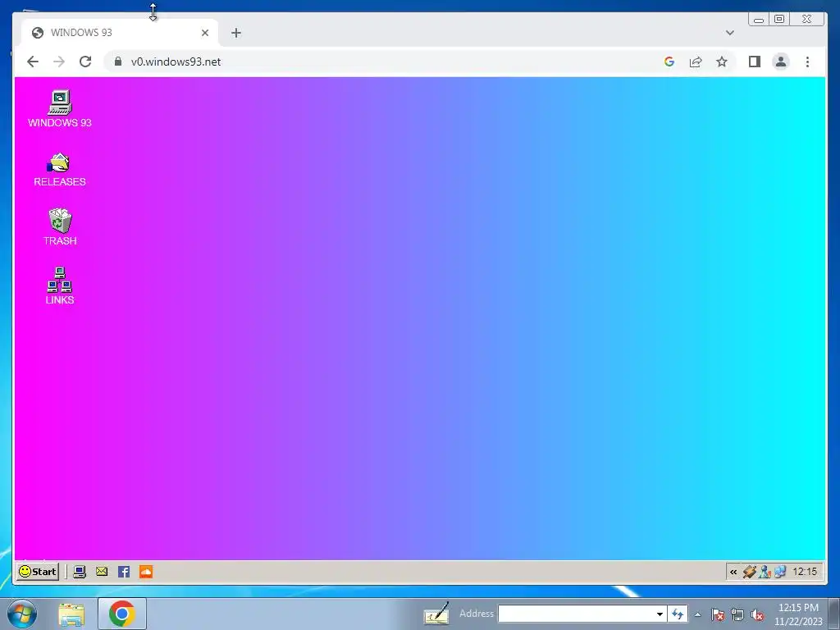The width and height of the screenshot is (840, 630).
Task: Open a new tab with plus button
Action: (235, 33)
